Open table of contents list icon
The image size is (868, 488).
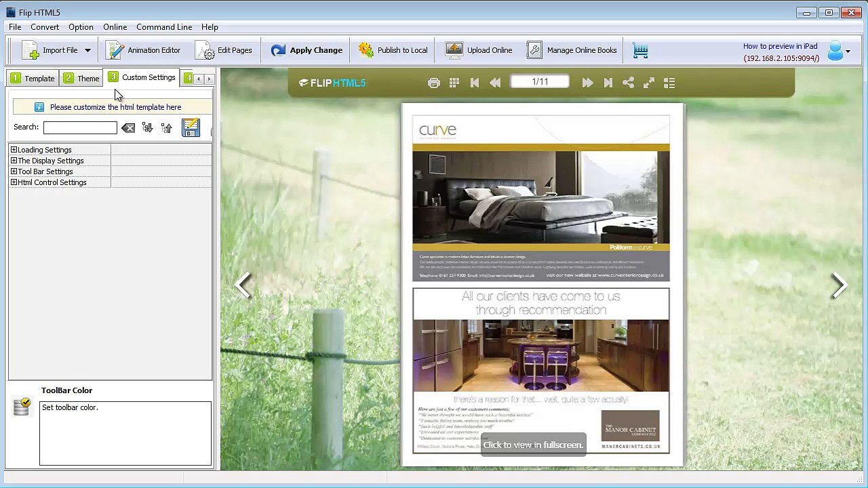(x=669, y=83)
